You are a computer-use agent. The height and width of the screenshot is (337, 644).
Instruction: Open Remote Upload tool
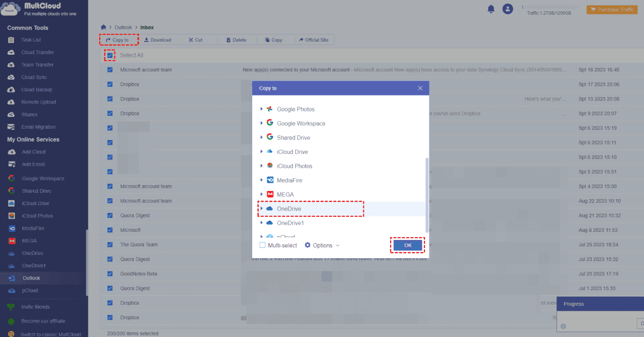(38, 102)
